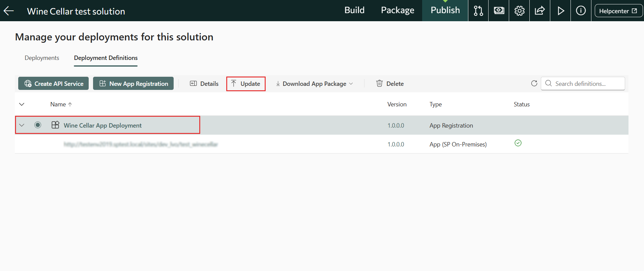
Task: Select the Wine Cellar App Deployment radio button
Action: [x=38, y=125]
